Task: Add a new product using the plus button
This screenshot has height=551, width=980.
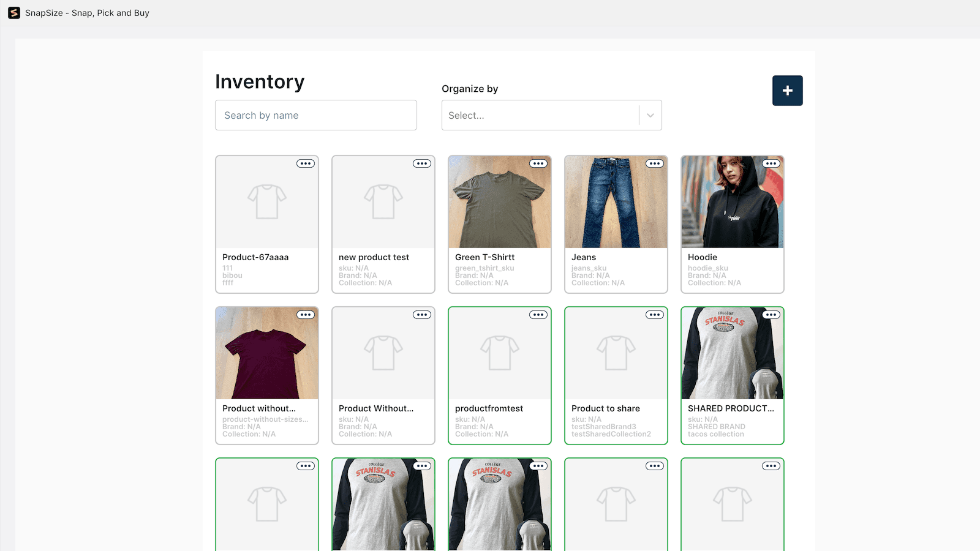Action: pos(788,90)
